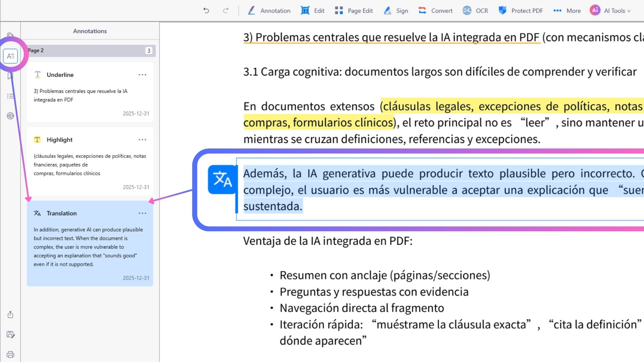Click the '3.1 Carga cognitiva' subheading
This screenshot has height=362, width=644.
pos(440,72)
